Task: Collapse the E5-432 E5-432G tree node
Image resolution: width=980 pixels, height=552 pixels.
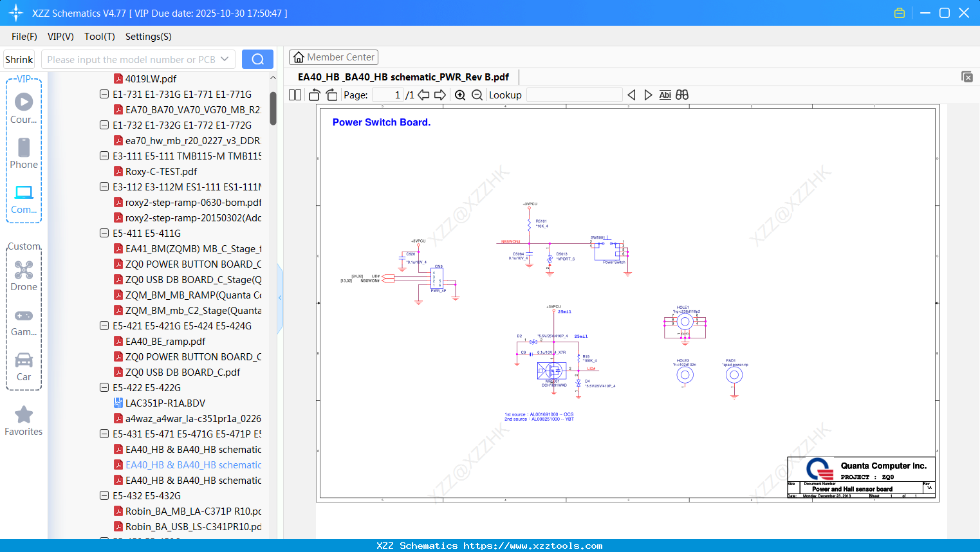Action: click(104, 495)
